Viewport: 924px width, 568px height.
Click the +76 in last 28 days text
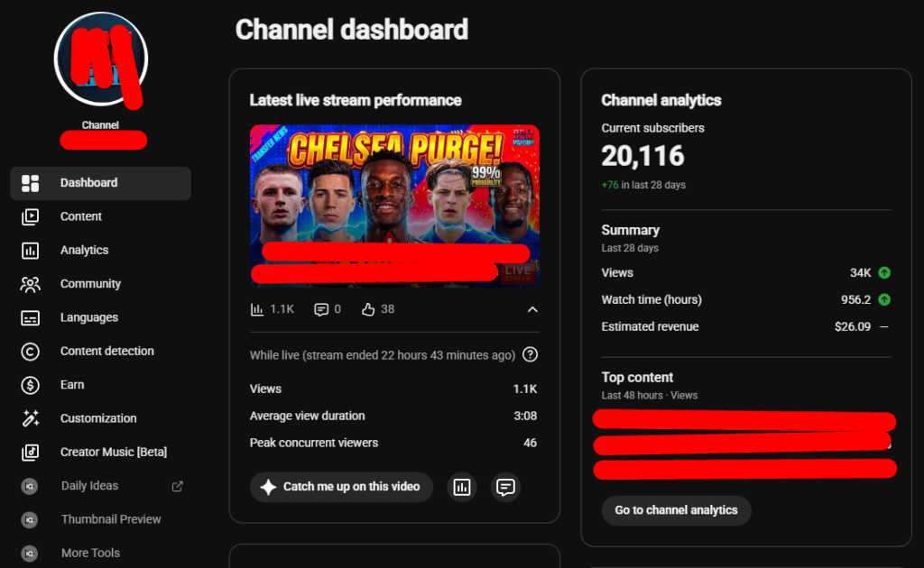[x=643, y=185]
